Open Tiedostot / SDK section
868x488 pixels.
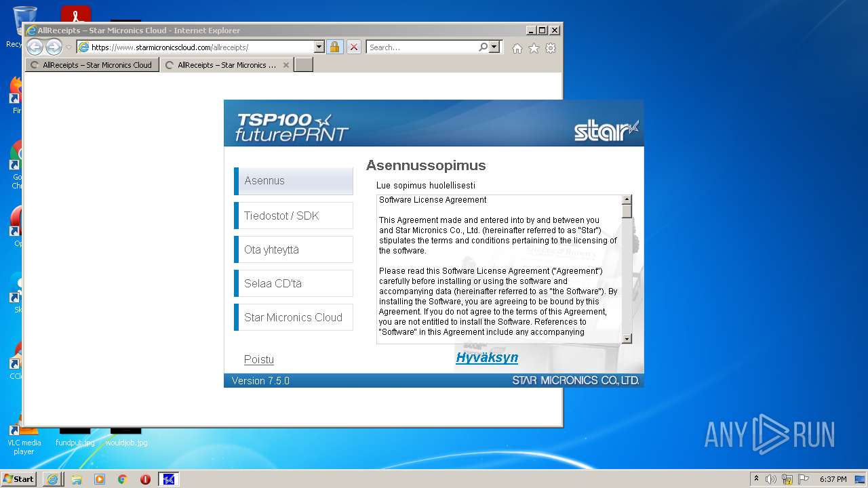click(x=294, y=216)
